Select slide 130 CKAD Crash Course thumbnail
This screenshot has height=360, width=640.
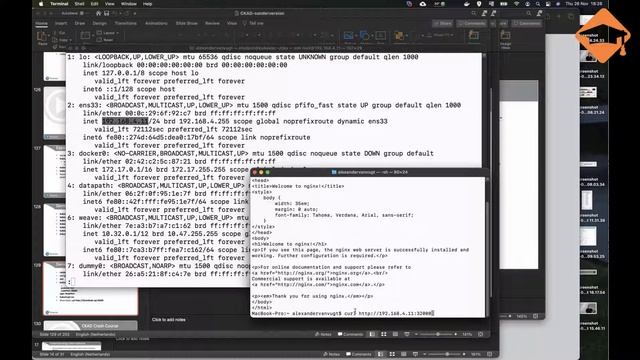91,325
